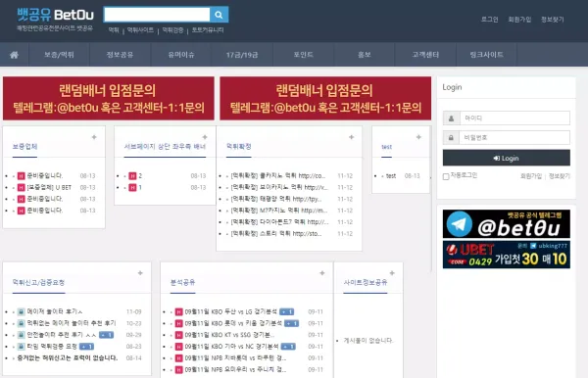Open the 분석공유 panel heading
The height and width of the screenshot is (378, 588).
point(183,282)
